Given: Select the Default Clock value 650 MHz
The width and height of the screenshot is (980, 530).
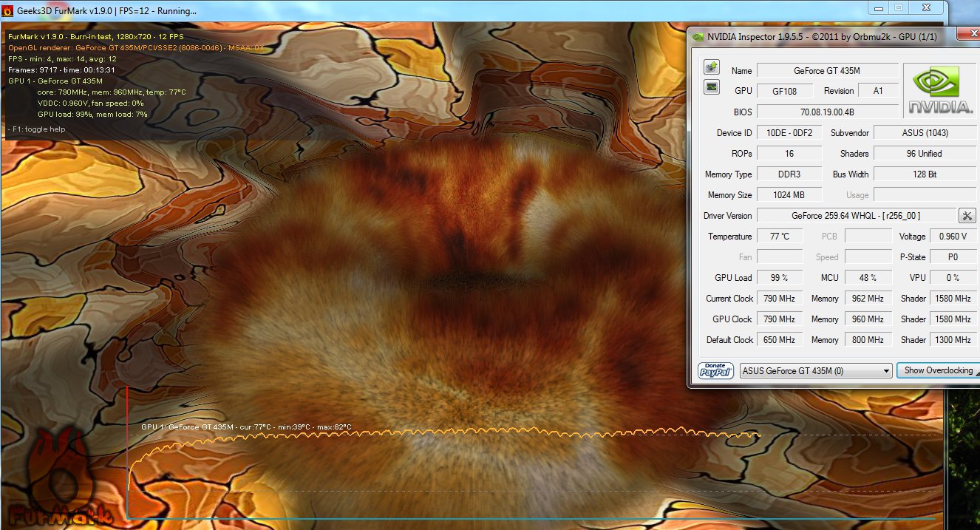Looking at the screenshot, I should (x=780, y=340).
